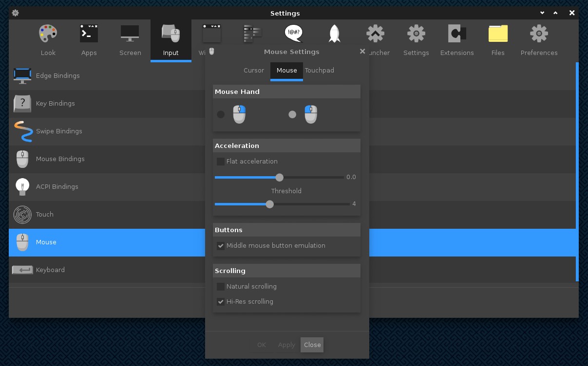The height and width of the screenshot is (366, 588).
Task: Open the Extensions puzzle piece icon
Action: pyautogui.click(x=457, y=34)
